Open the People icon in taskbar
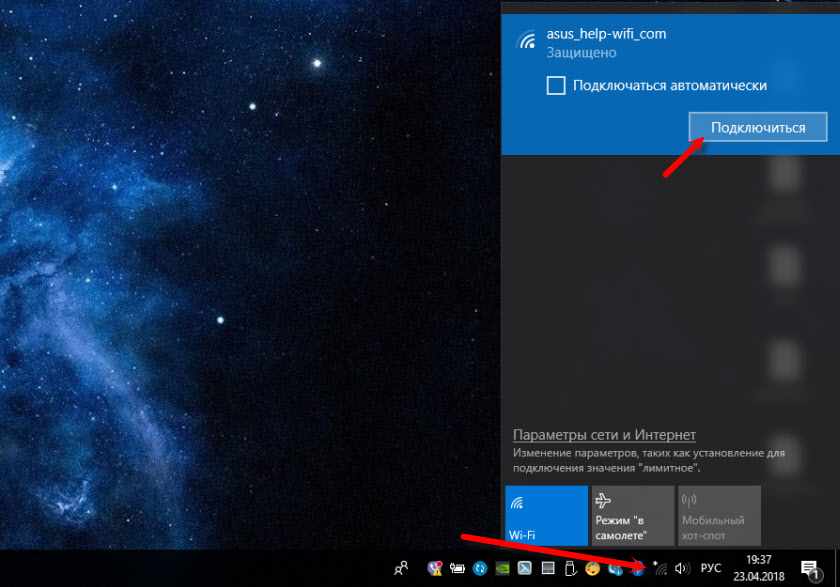This screenshot has width=840, height=587. (401, 568)
